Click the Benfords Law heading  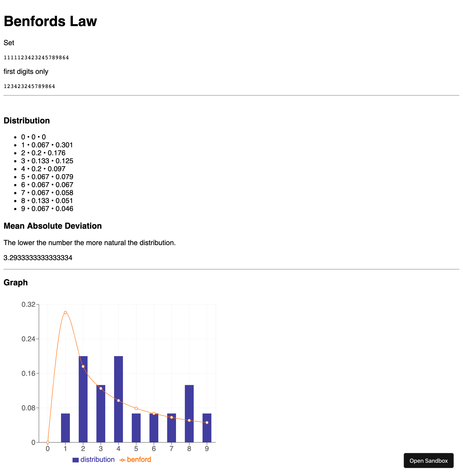(x=50, y=21)
